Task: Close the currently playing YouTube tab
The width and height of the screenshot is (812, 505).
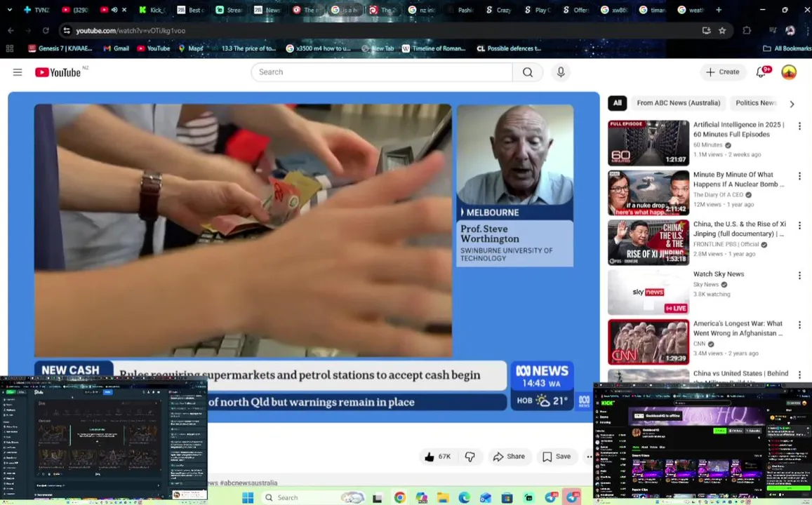Action: point(124,10)
